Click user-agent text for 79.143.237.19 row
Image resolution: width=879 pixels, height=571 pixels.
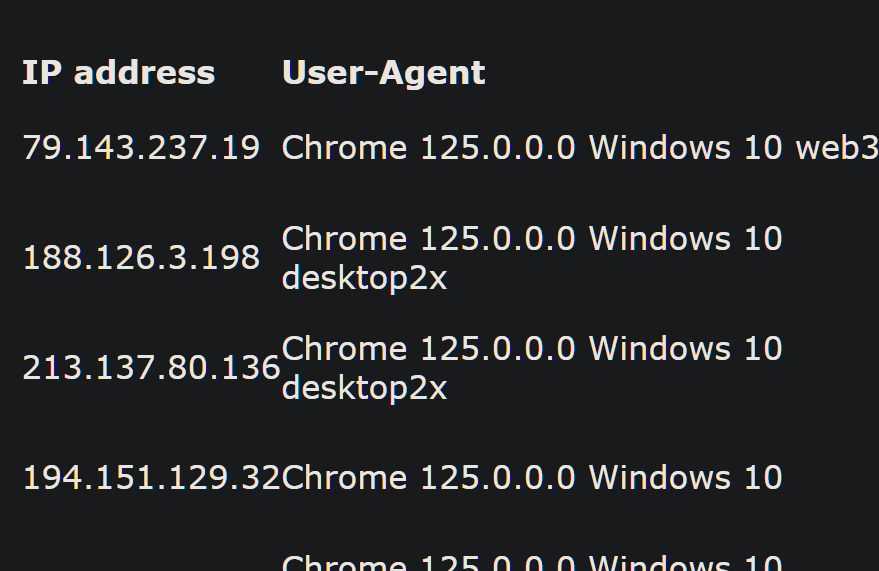(x=580, y=148)
